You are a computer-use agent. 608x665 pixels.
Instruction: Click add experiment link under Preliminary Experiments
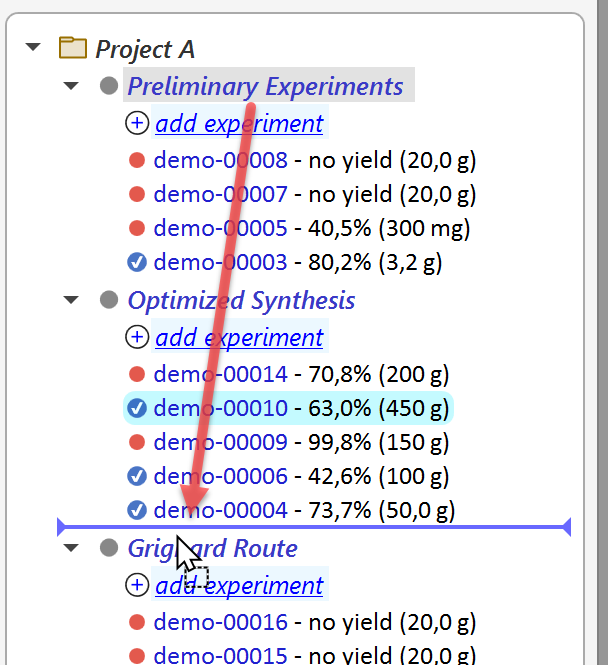[239, 123]
